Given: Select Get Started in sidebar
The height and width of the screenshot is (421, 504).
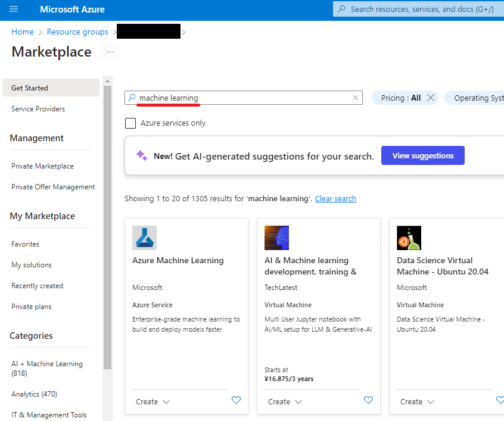Looking at the screenshot, I should pyautogui.click(x=51, y=88).
